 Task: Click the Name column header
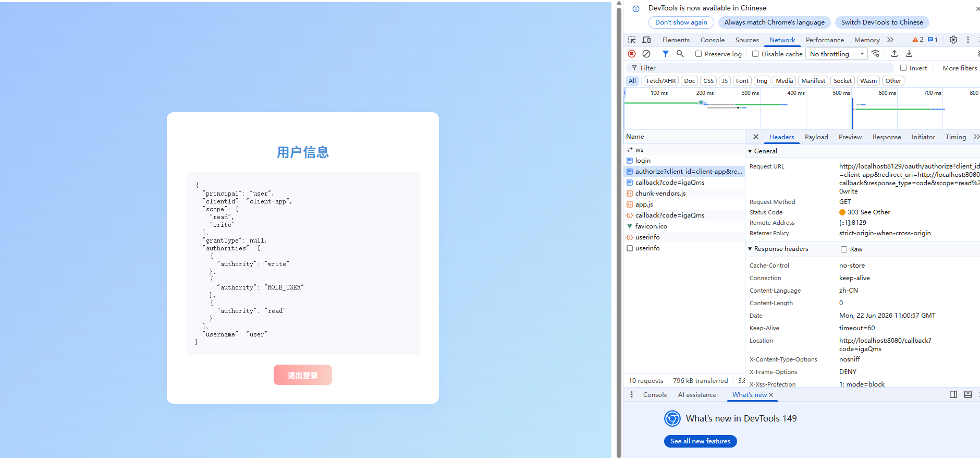point(684,137)
